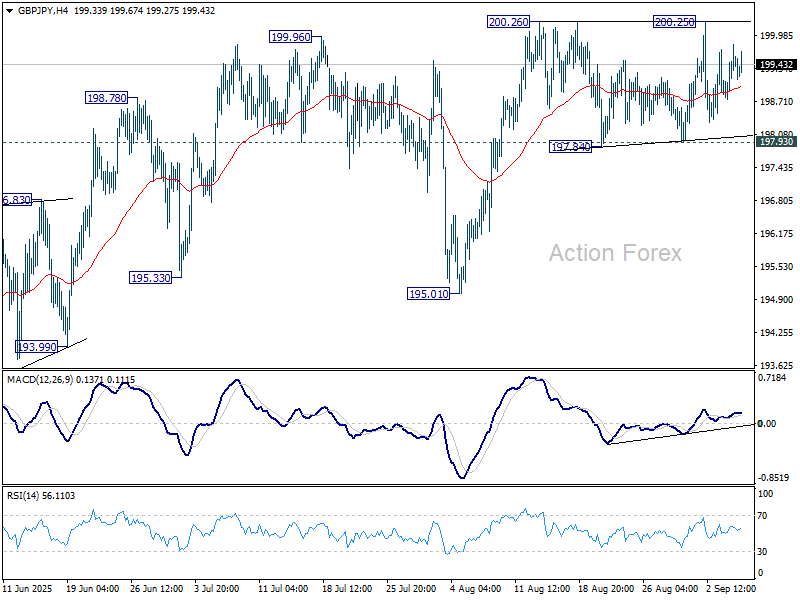Click the 195.330 low price label
Screen dimensions: 800x600
[x=150, y=277]
